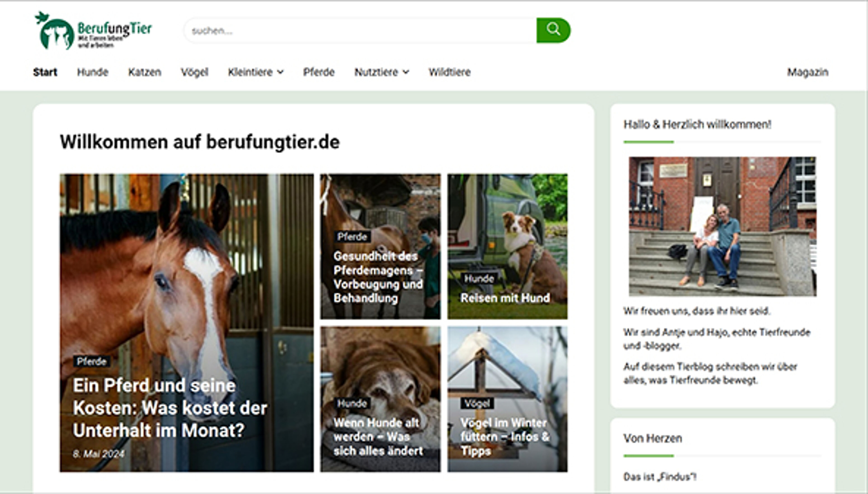The width and height of the screenshot is (868, 494).
Task: Open the Reisen mit Hund article
Action: coord(505,298)
